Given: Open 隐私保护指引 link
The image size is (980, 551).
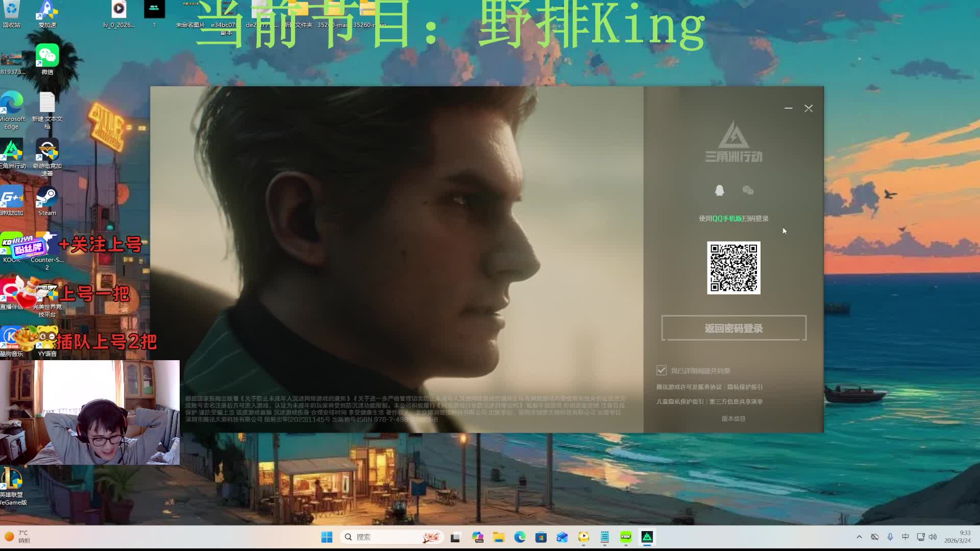Looking at the screenshot, I should [745, 387].
